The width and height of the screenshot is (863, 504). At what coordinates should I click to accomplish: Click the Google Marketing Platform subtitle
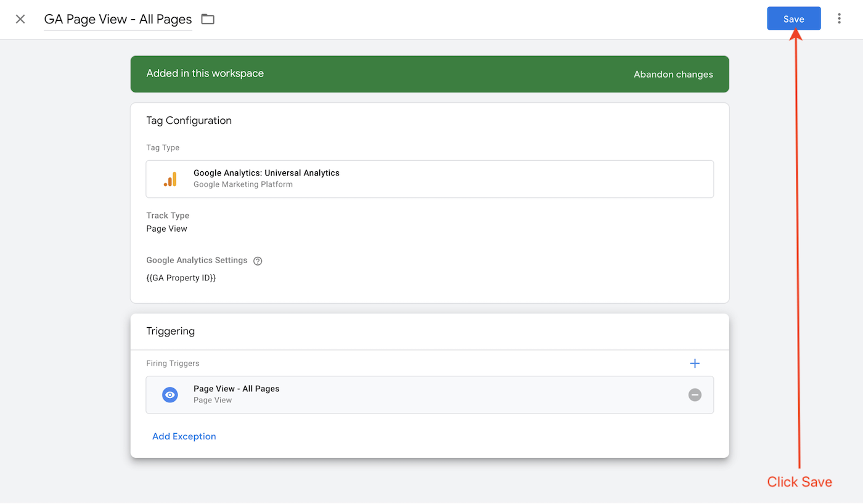point(243,184)
